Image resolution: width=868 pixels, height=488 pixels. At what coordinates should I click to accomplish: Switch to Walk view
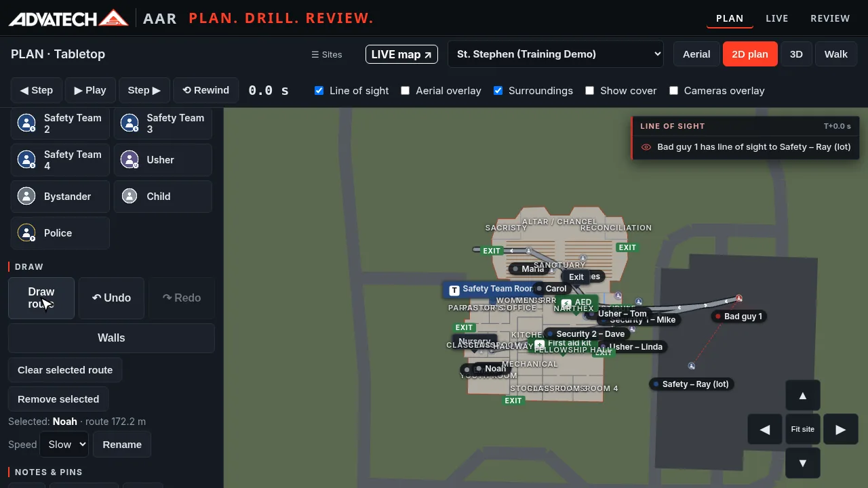(836, 54)
